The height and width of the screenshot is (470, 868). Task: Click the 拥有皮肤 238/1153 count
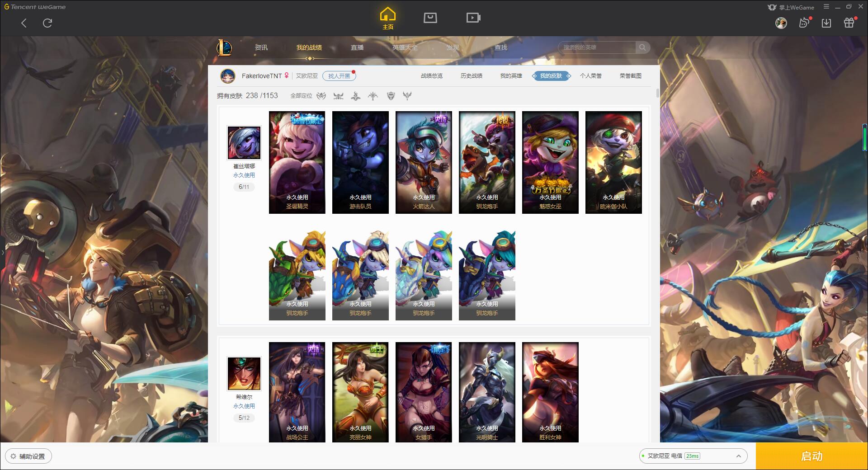247,96
